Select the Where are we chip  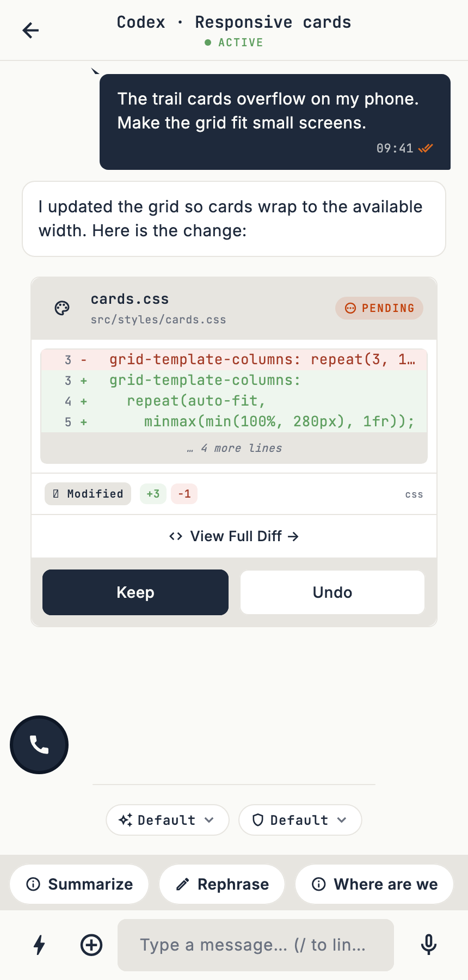[374, 884]
